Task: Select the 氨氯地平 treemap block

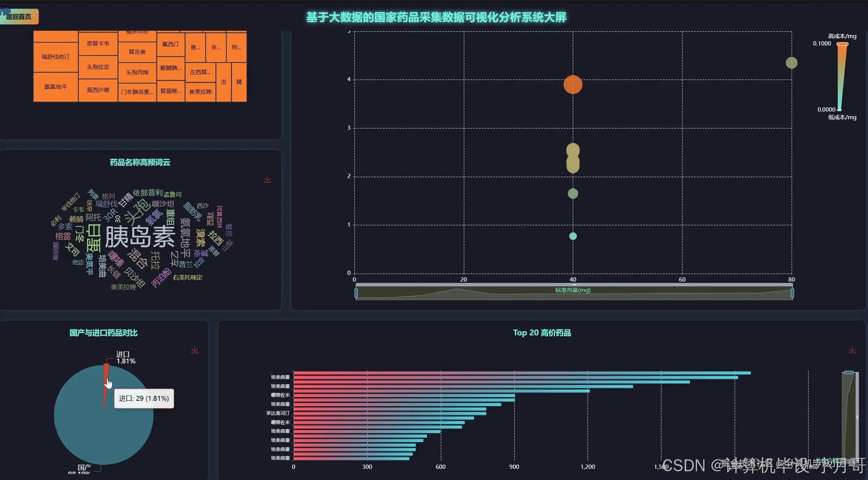Action: pos(56,87)
